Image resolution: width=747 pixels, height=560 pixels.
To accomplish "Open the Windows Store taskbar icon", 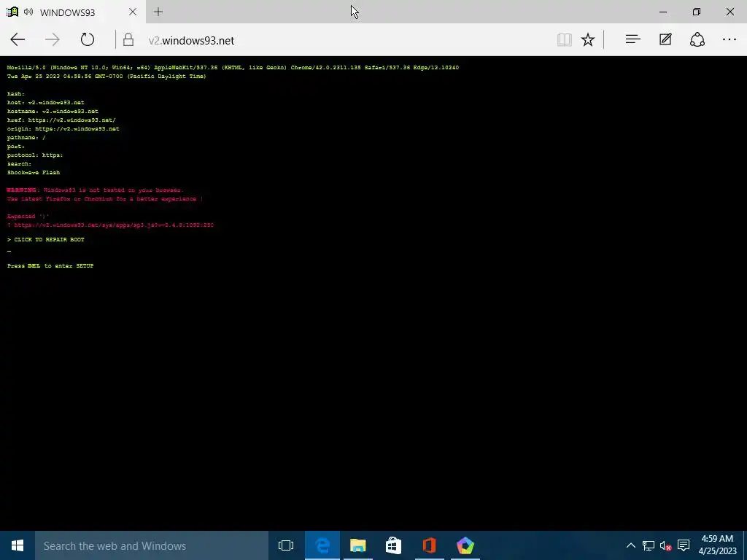I will (x=393, y=545).
